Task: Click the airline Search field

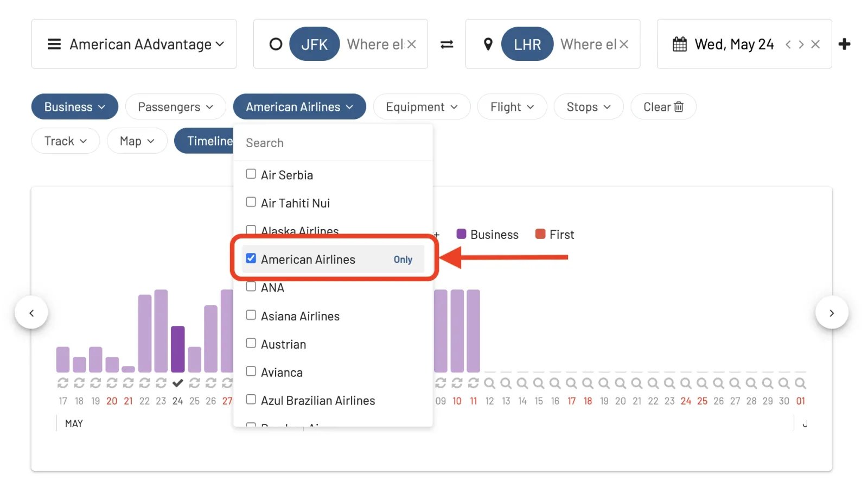Action: click(x=333, y=143)
